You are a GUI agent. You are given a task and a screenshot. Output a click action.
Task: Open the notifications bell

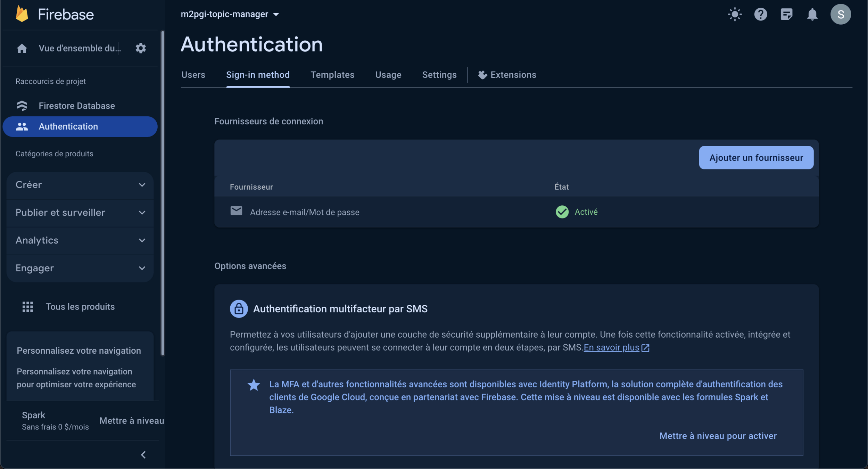click(812, 14)
